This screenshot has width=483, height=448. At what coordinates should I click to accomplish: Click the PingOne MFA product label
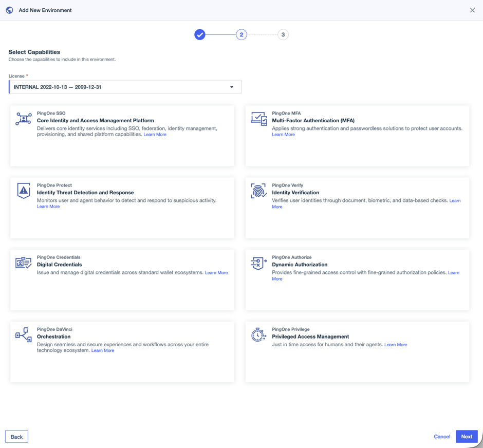pos(286,114)
